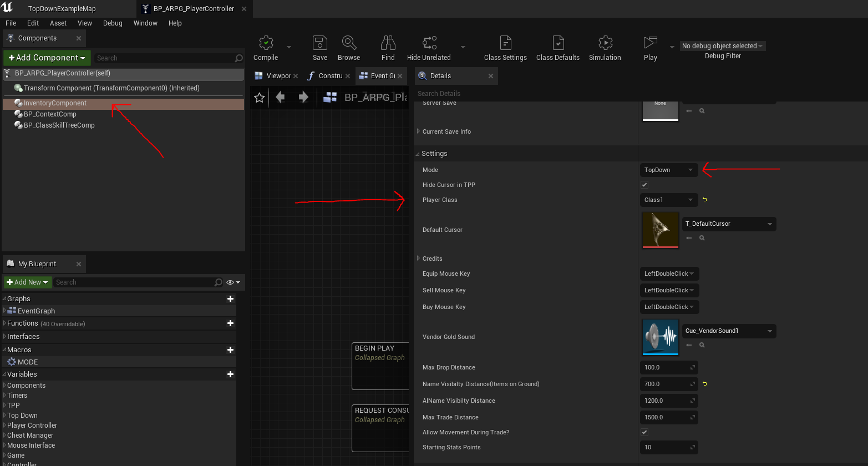Open Class Defaults
868x466 pixels.
(x=558, y=48)
